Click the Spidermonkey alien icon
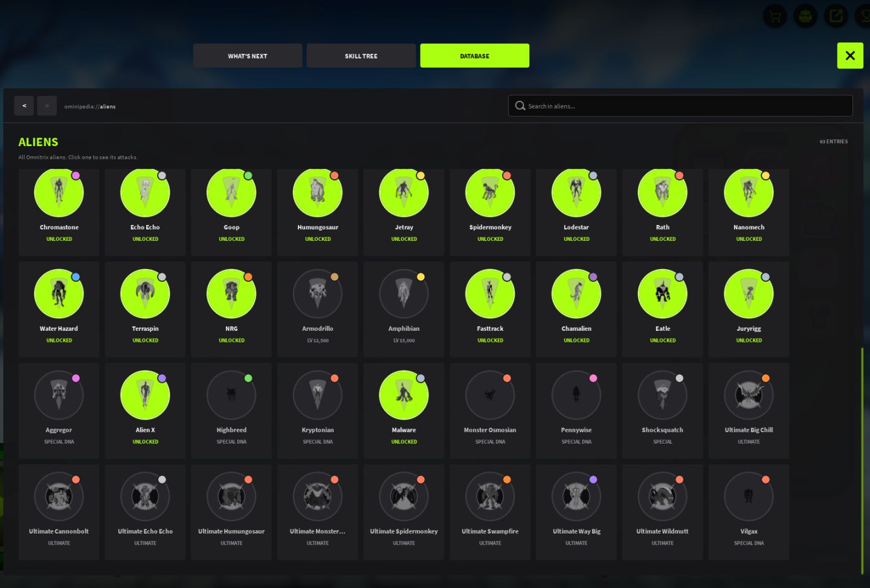 pos(490,193)
